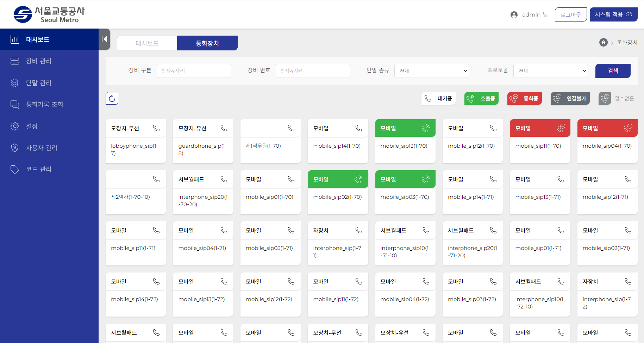This screenshot has width=644, height=343.
Task: Click in-call icon on mobile_sip11(1-70) card
Action: click(561, 128)
